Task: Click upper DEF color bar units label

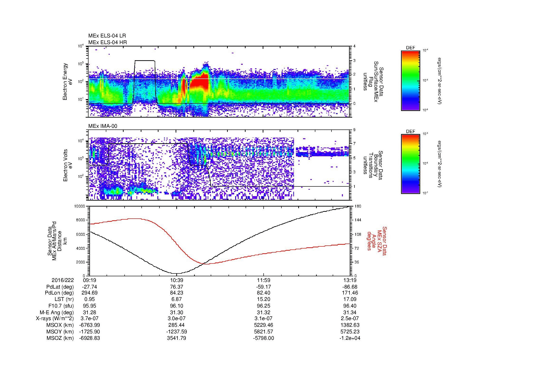Action: pos(440,80)
